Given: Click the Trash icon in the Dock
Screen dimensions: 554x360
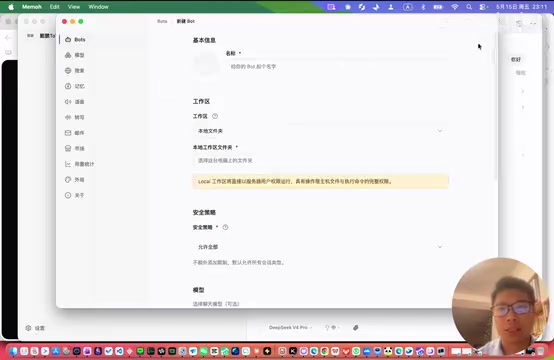Looking at the screenshot, I should click(x=541, y=351).
